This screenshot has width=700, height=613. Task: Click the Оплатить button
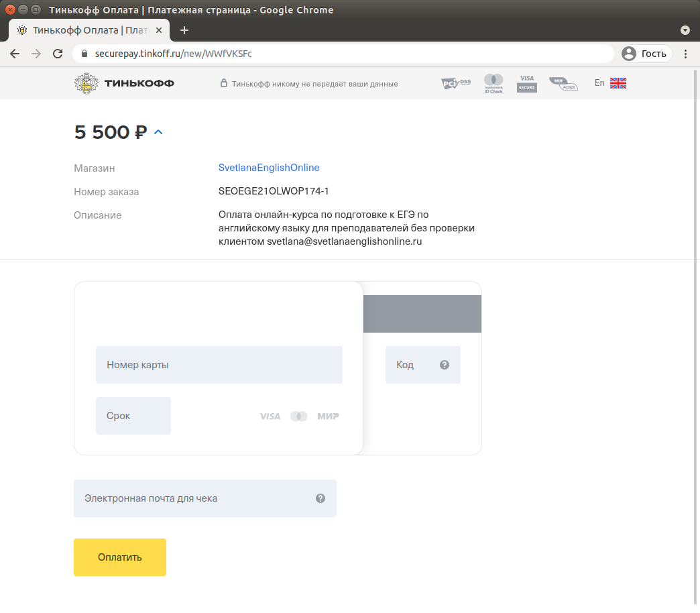(119, 557)
